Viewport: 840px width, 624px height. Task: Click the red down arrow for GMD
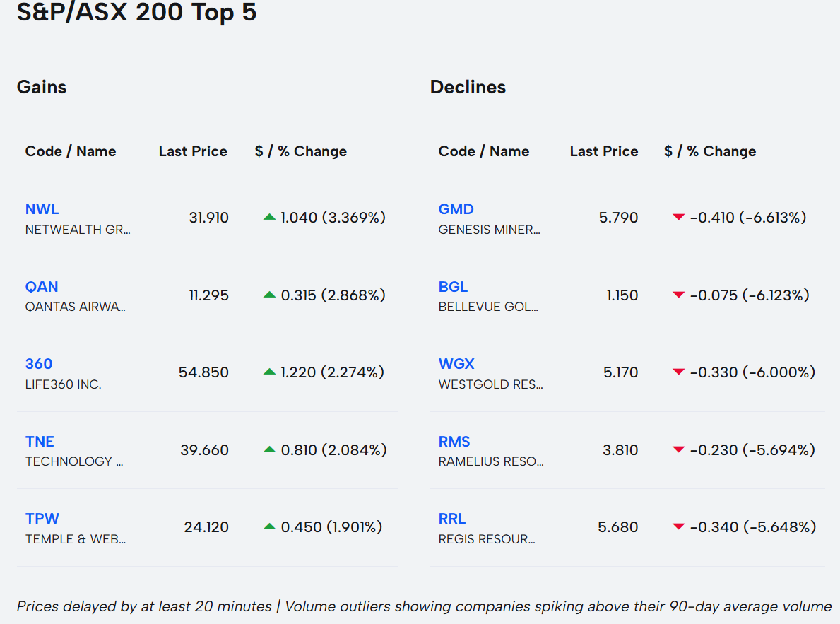coord(678,218)
